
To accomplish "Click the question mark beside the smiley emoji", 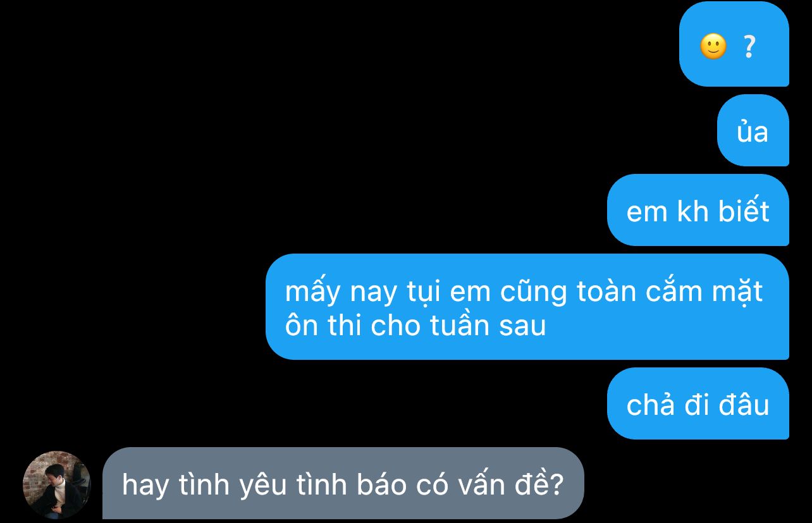I will [x=749, y=47].
